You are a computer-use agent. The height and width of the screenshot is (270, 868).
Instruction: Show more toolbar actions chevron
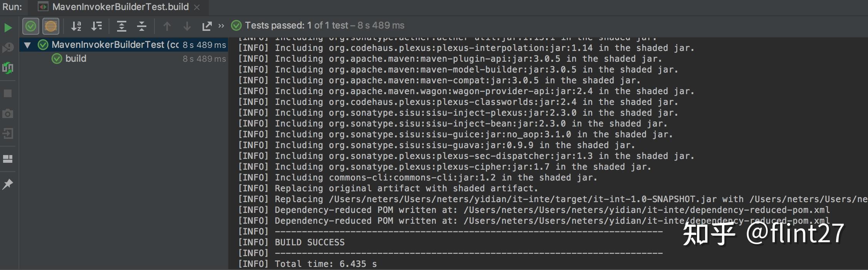[221, 26]
